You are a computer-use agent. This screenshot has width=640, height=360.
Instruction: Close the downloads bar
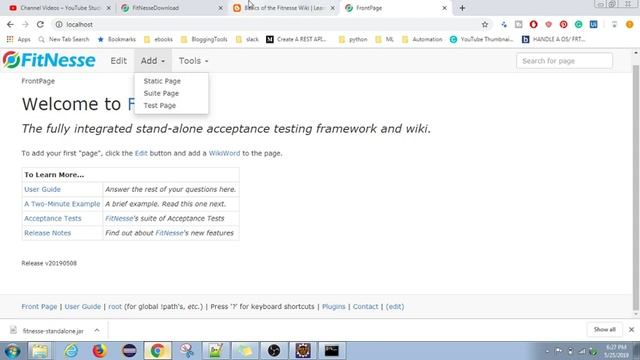click(x=631, y=329)
